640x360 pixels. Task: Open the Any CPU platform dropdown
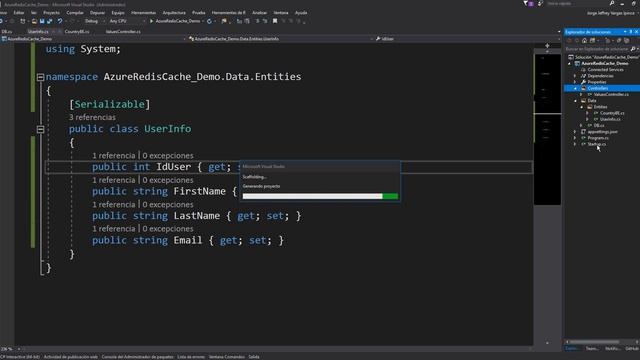[127, 21]
